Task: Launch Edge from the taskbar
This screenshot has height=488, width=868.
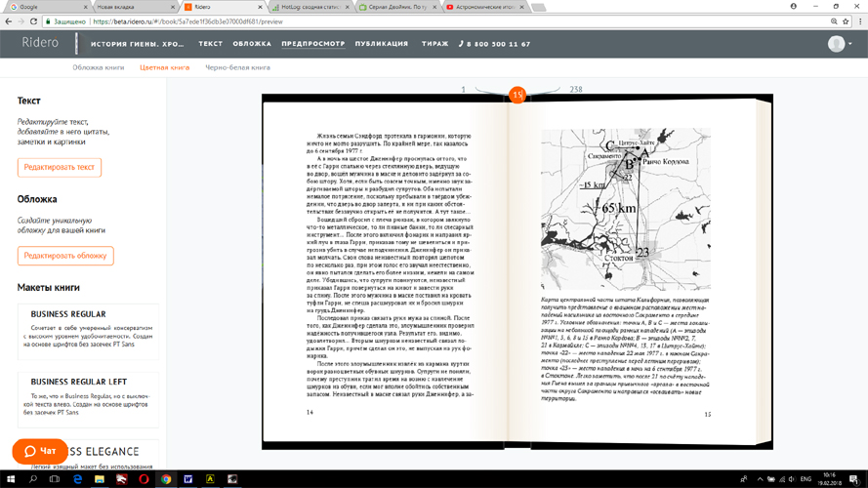Action: (77, 479)
